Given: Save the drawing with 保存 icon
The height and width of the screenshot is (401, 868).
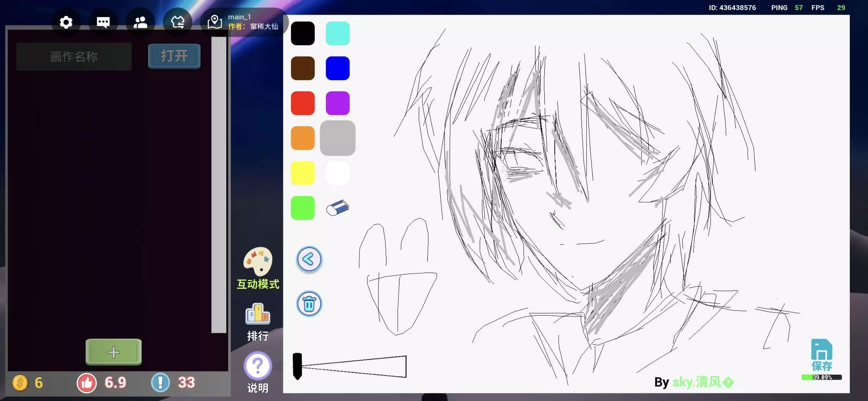Looking at the screenshot, I should [821, 354].
